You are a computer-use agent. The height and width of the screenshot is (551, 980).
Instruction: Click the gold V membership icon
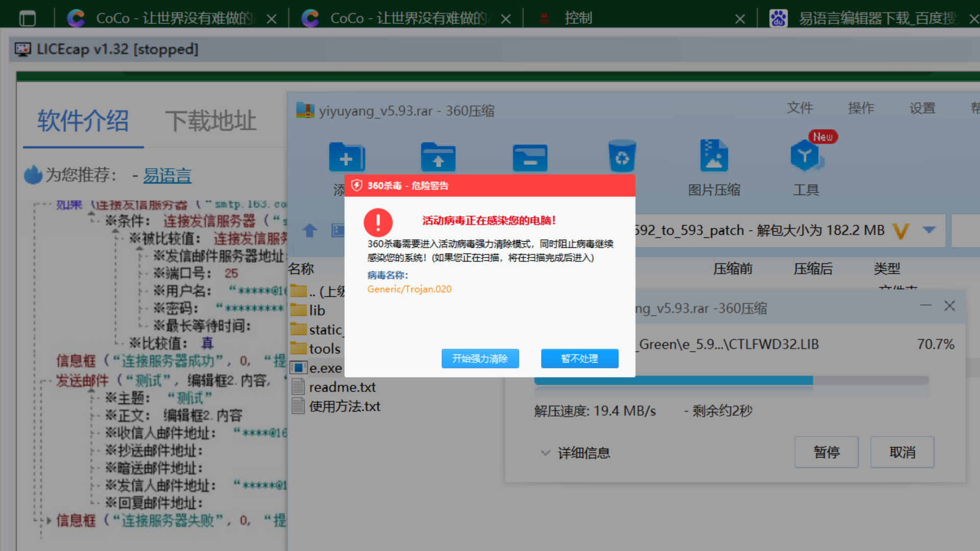click(901, 231)
